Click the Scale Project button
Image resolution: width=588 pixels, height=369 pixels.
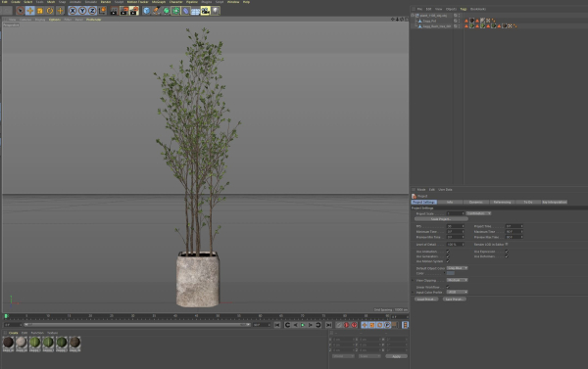[441, 219]
